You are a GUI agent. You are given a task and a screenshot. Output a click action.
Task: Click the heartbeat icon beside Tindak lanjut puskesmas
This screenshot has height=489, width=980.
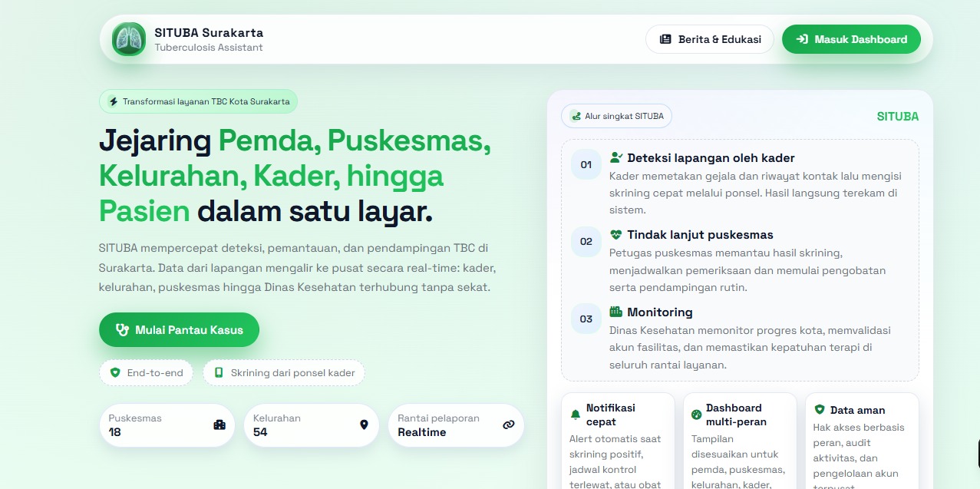[x=615, y=235]
